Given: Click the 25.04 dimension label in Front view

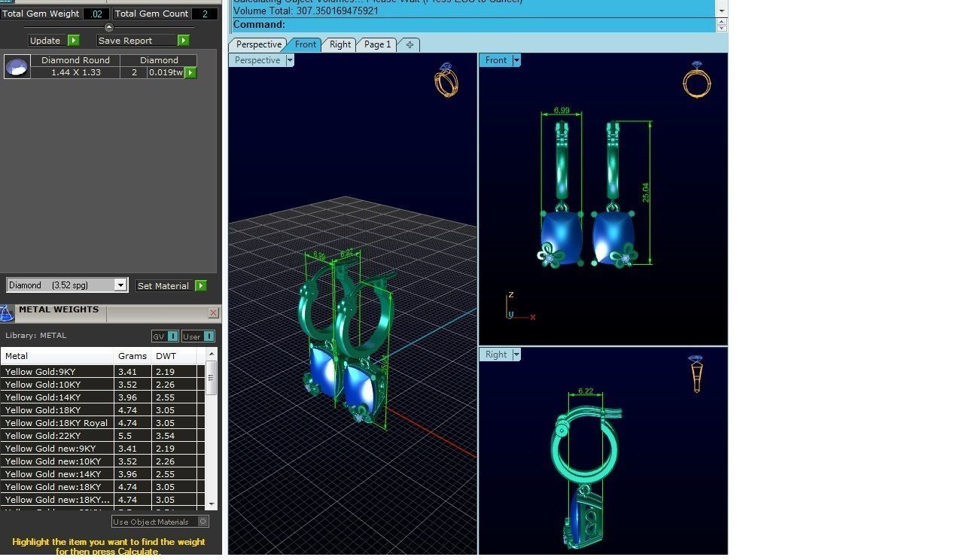Looking at the screenshot, I should click(645, 192).
